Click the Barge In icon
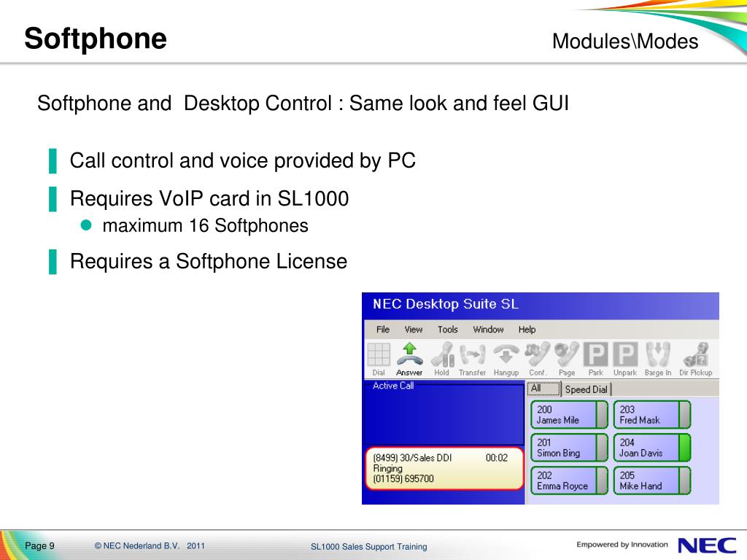The image size is (747, 560). [658, 359]
